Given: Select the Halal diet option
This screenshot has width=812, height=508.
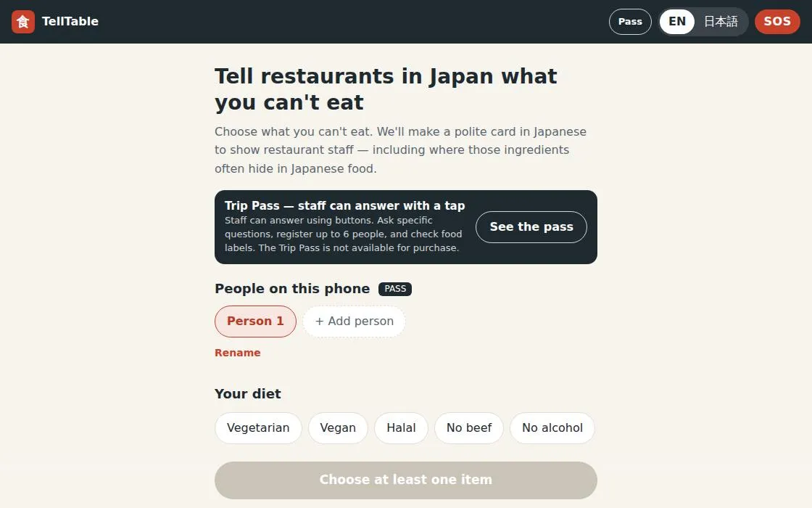Looking at the screenshot, I should (x=401, y=428).
